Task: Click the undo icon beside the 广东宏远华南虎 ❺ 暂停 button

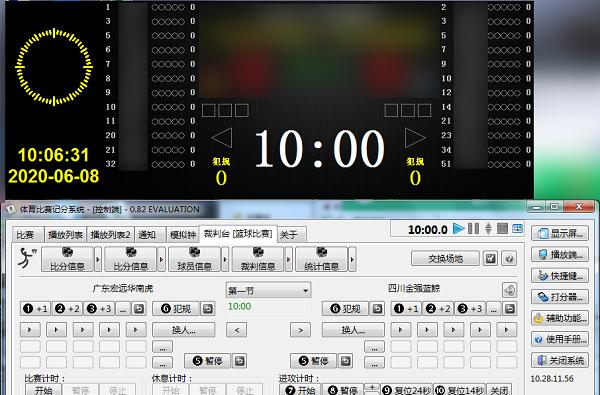Action: pyautogui.click(x=240, y=361)
